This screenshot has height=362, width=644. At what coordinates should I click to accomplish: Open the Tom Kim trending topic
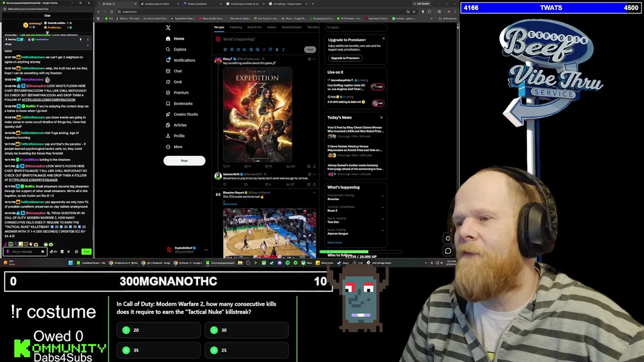click(x=333, y=222)
